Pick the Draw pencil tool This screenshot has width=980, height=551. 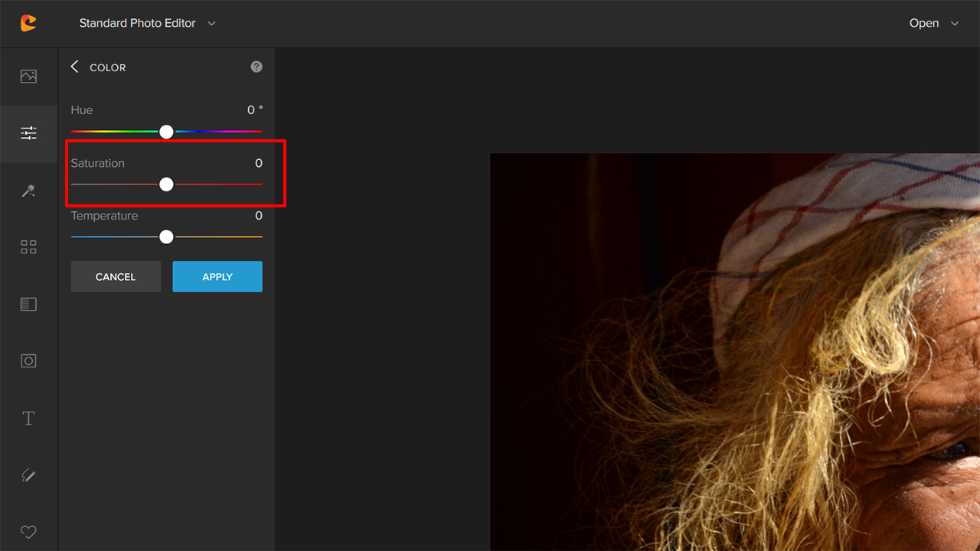point(28,474)
